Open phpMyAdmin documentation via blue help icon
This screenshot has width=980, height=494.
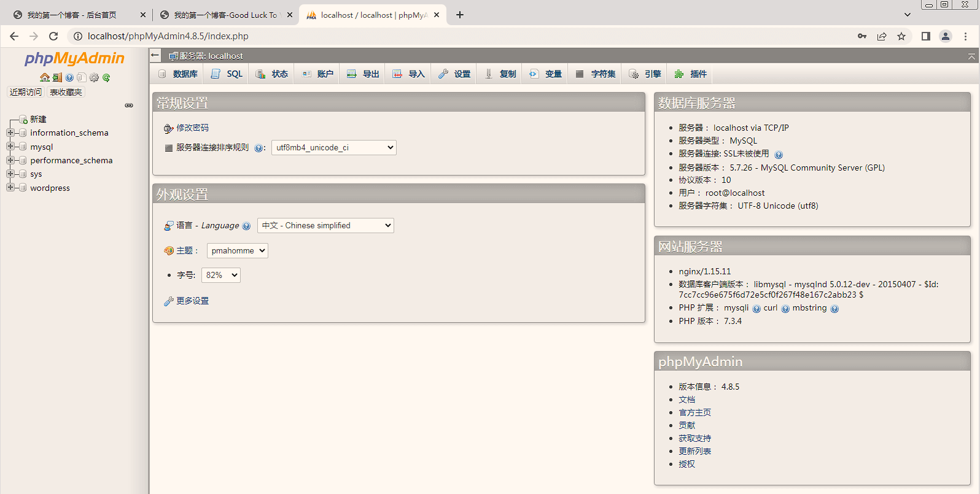coord(69,77)
